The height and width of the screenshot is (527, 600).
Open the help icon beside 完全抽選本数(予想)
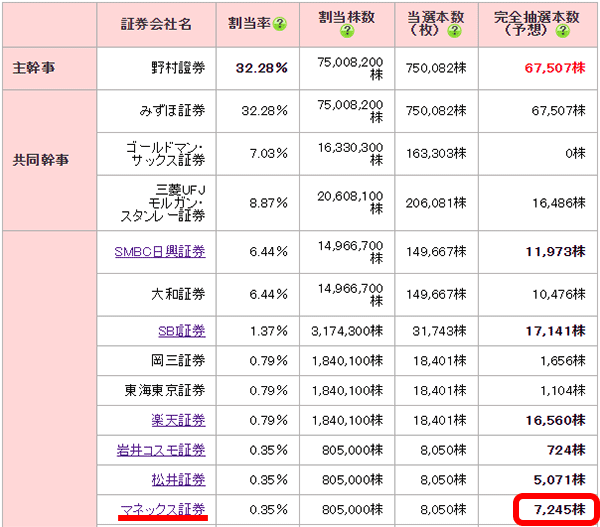pos(562,31)
